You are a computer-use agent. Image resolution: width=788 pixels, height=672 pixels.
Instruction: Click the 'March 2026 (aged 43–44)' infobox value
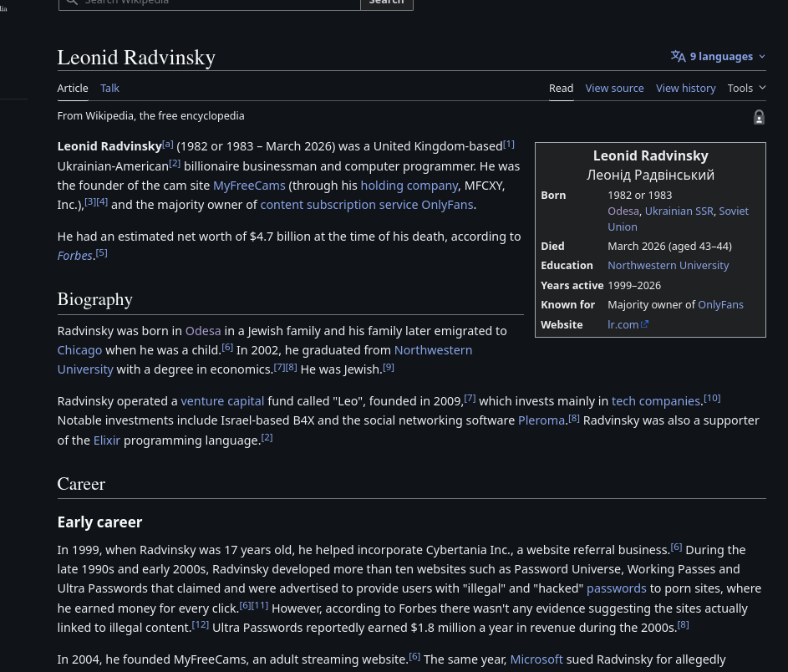coord(669,247)
